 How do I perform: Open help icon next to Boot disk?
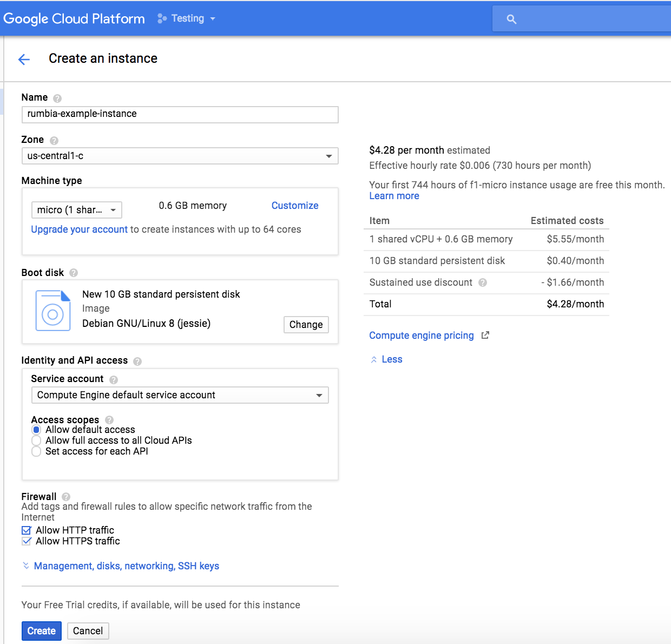[x=74, y=273]
